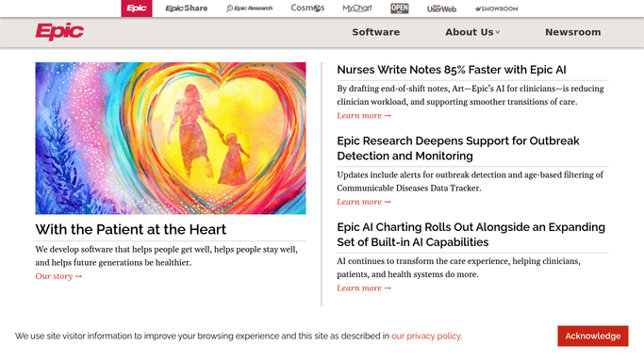Open the MyChart logo link
Viewport: 644px width, 362px height.
[x=357, y=8]
